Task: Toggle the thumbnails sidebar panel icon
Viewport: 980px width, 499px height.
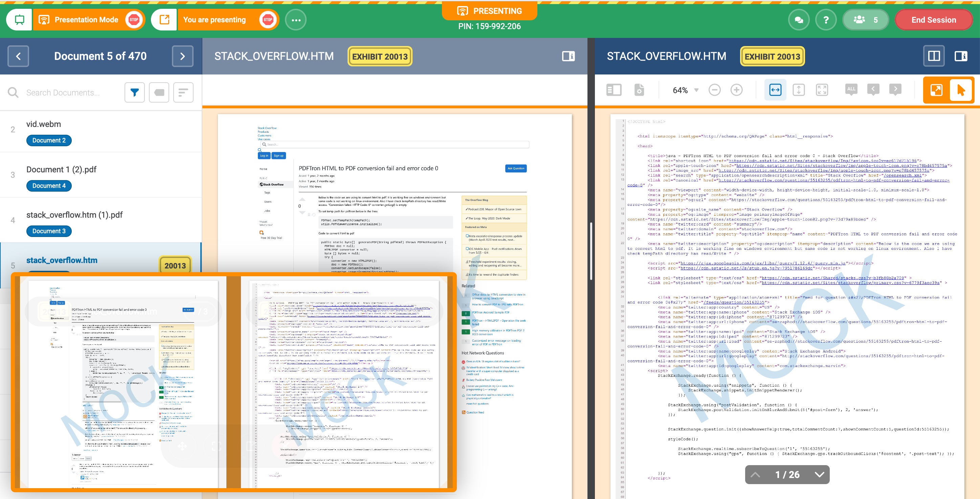Action: pyautogui.click(x=614, y=90)
